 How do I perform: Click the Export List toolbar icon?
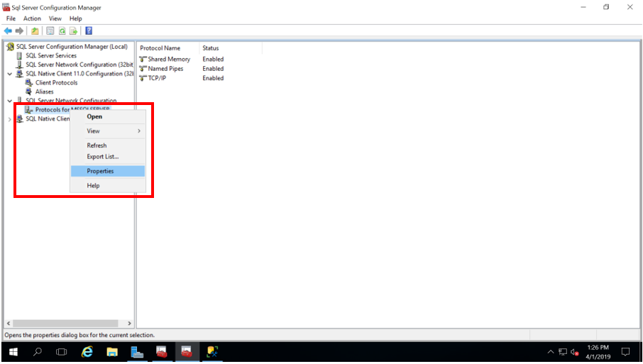pos(73,31)
